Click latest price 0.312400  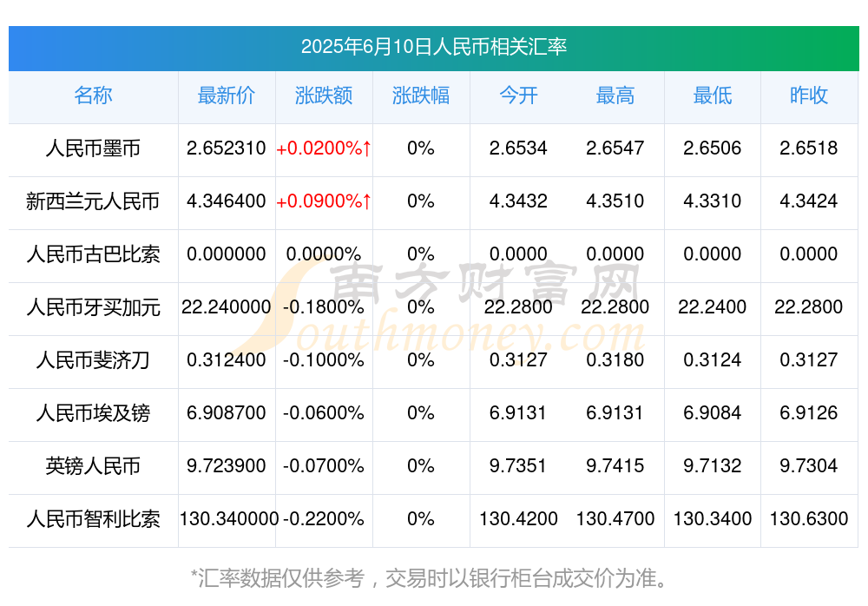point(227,359)
